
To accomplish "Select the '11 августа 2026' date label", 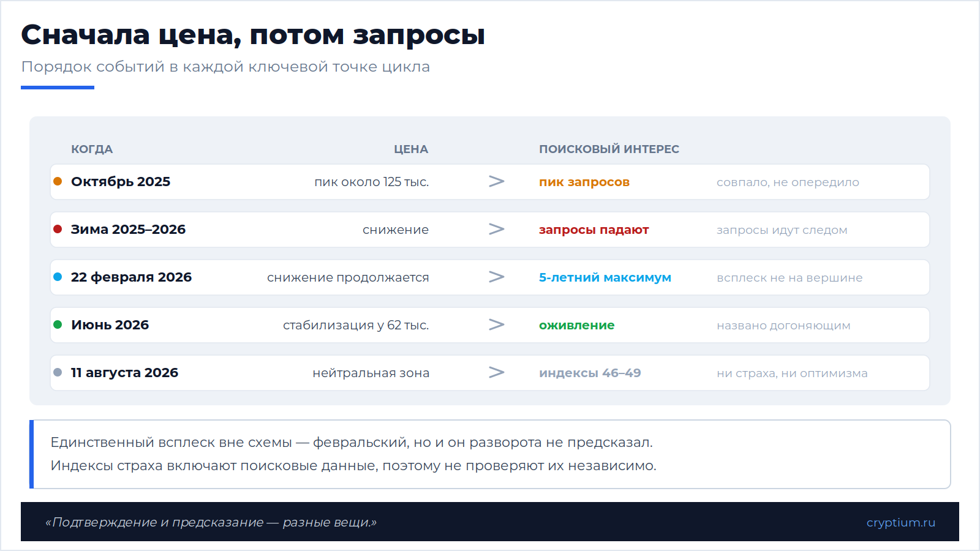I will pos(124,373).
